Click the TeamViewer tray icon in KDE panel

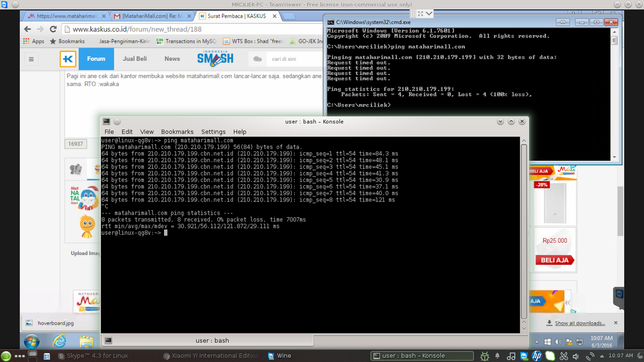(524, 356)
